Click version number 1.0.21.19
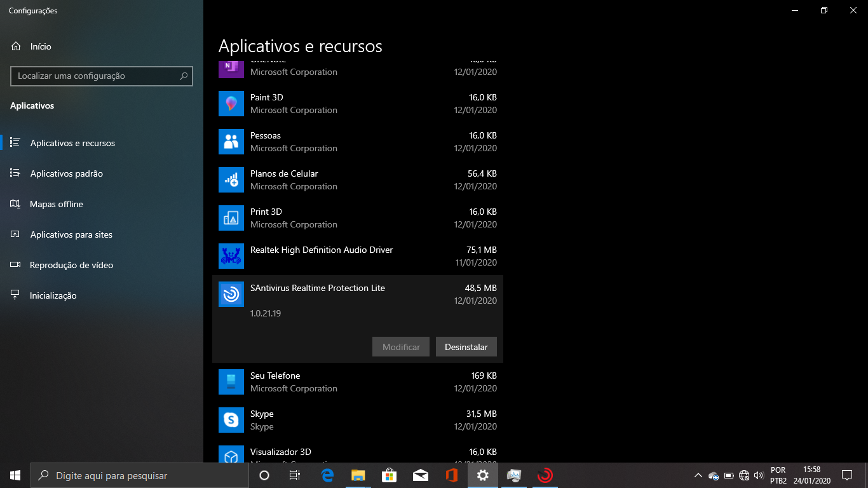This screenshot has width=868, height=488. [266, 313]
